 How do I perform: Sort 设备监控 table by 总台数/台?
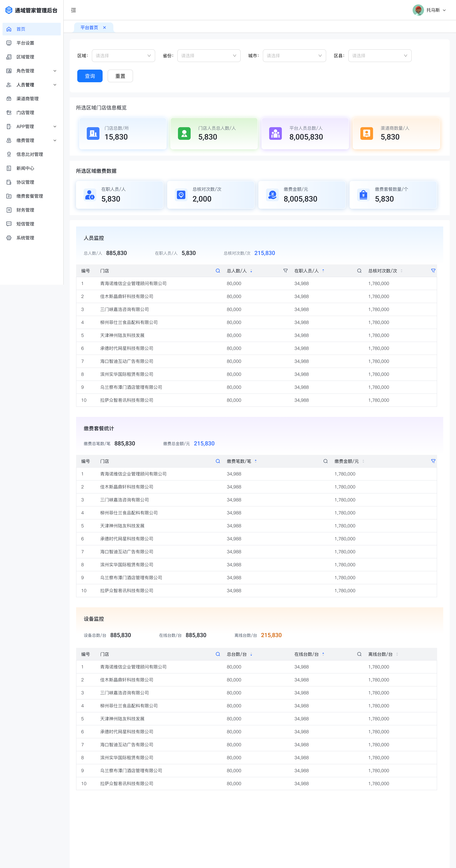click(x=251, y=654)
